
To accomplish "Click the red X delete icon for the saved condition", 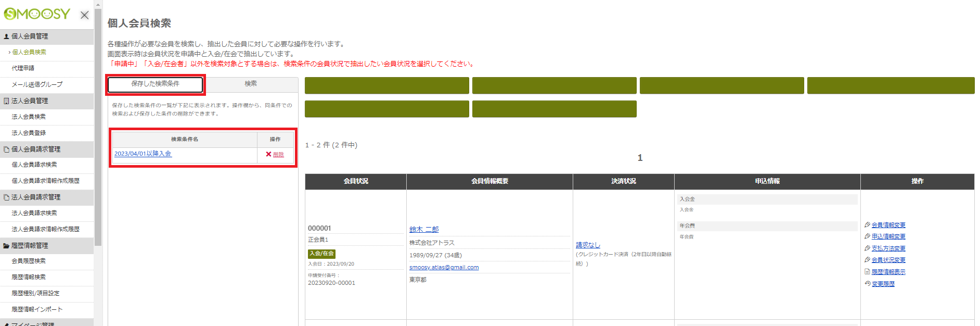I will pos(268,154).
